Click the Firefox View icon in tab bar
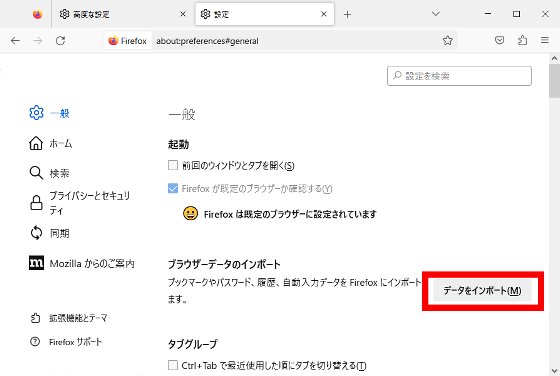Screen dimensions: 560x376 (x=38, y=14)
